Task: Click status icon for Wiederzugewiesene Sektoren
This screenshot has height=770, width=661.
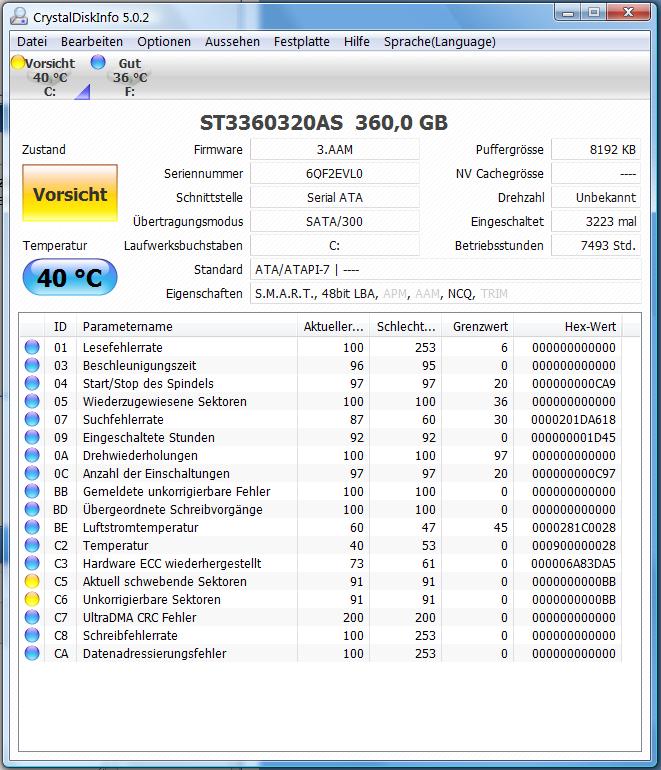Action: (32, 401)
